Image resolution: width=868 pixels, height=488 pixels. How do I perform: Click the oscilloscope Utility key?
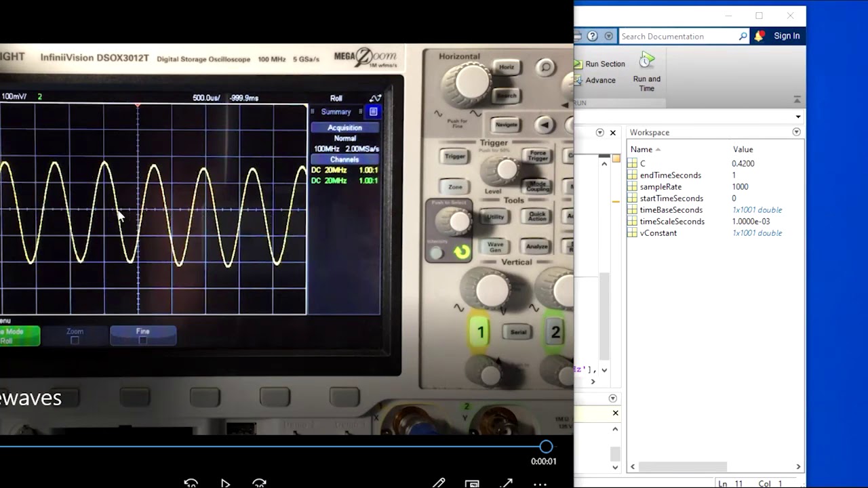coord(496,217)
